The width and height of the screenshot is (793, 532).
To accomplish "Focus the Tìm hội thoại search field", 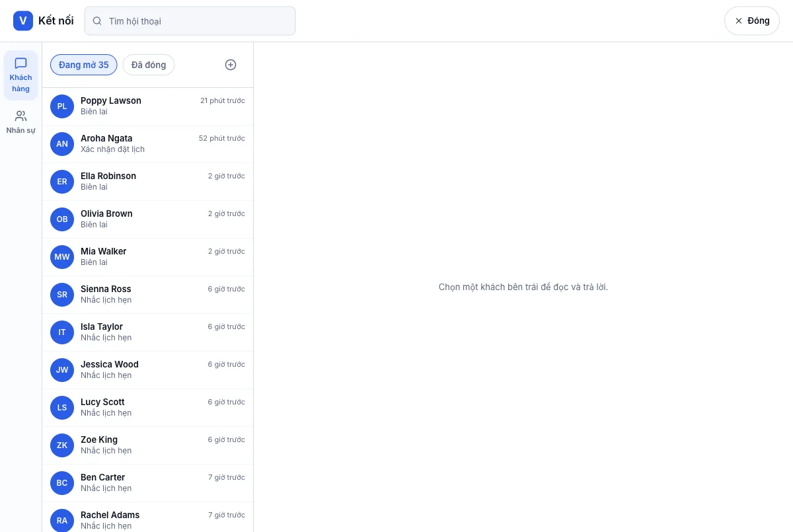I will (190, 21).
